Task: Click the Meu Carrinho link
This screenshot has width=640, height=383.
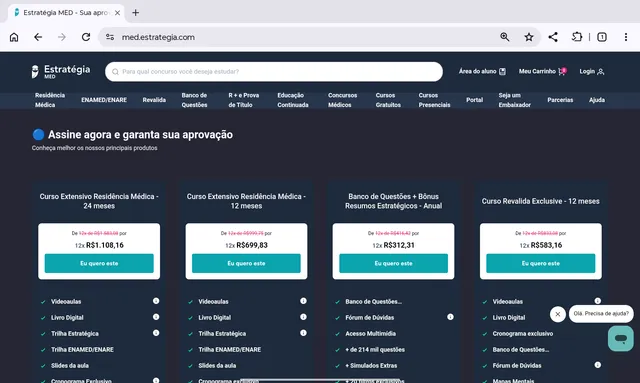Action: coord(542,71)
